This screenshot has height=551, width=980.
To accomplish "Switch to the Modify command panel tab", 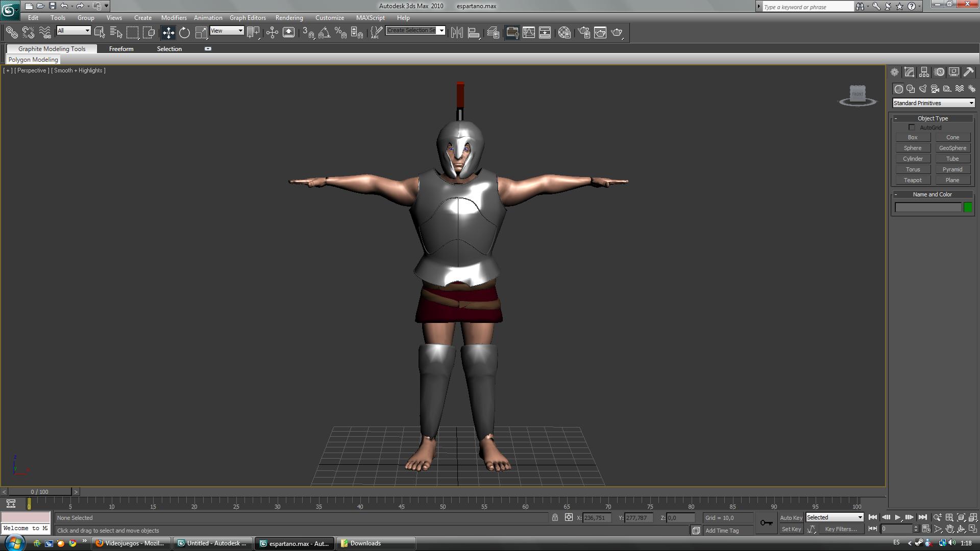I will (909, 72).
